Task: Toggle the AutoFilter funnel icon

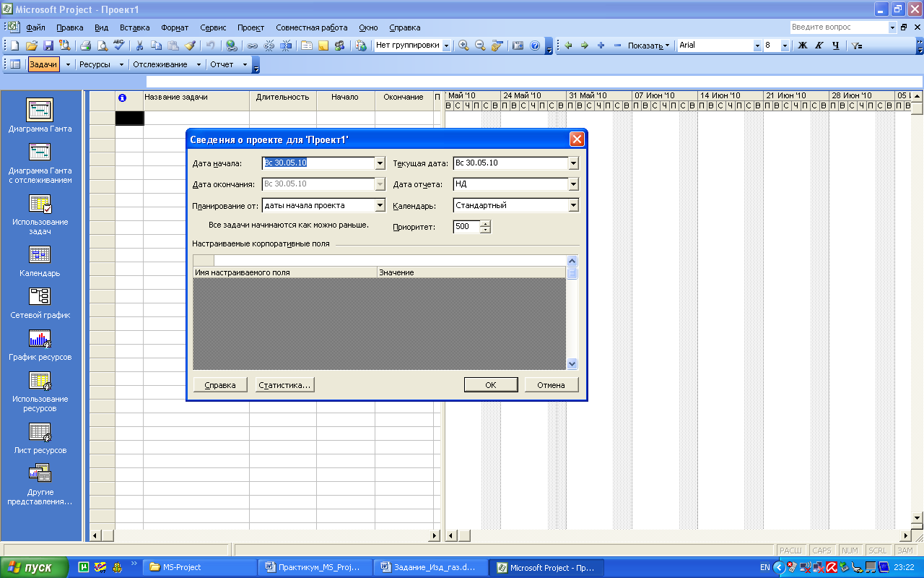Action: point(856,46)
